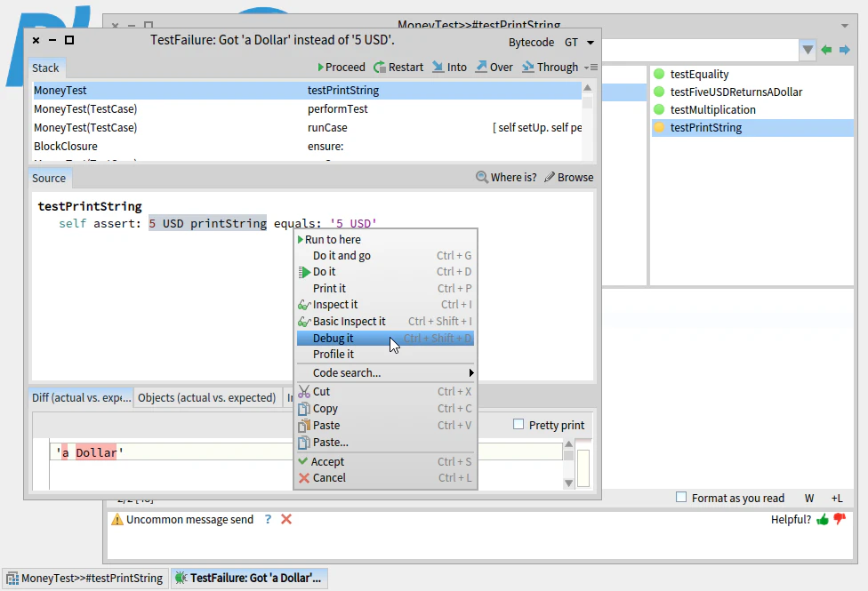The height and width of the screenshot is (591, 868).
Task: Open the debugger toolbar overflow menu
Action: click(x=591, y=68)
